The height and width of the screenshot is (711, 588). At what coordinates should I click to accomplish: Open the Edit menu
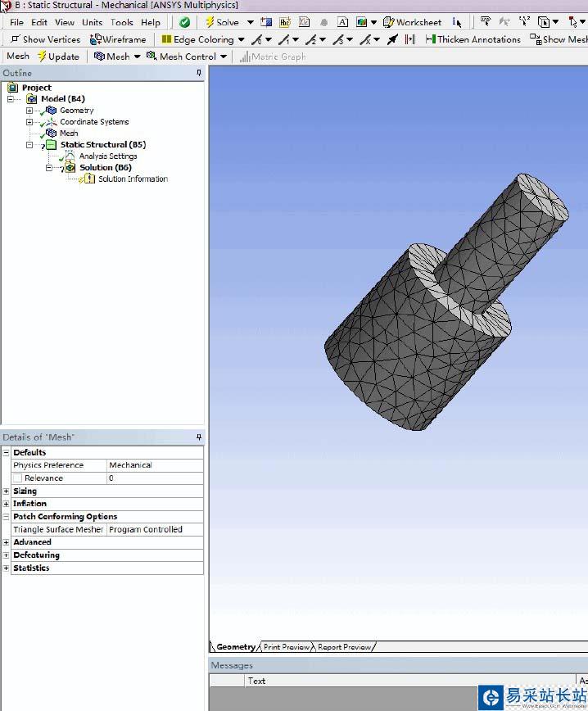39,22
